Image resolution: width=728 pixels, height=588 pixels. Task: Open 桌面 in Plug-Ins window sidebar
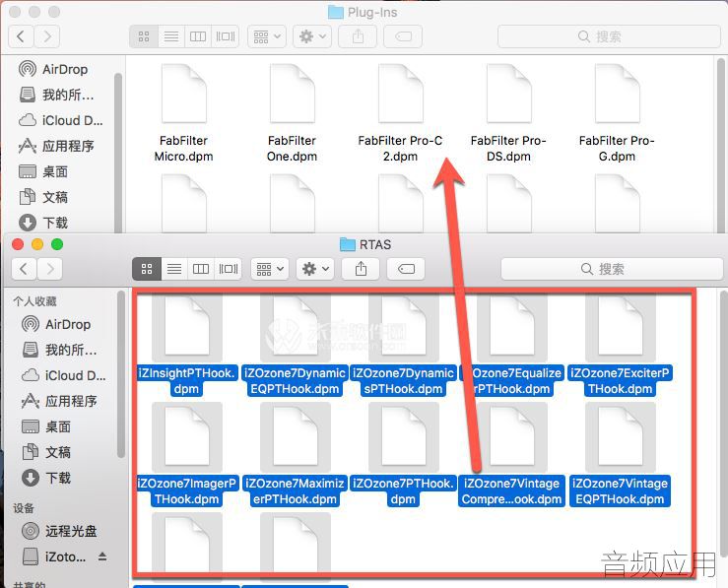(x=43, y=171)
